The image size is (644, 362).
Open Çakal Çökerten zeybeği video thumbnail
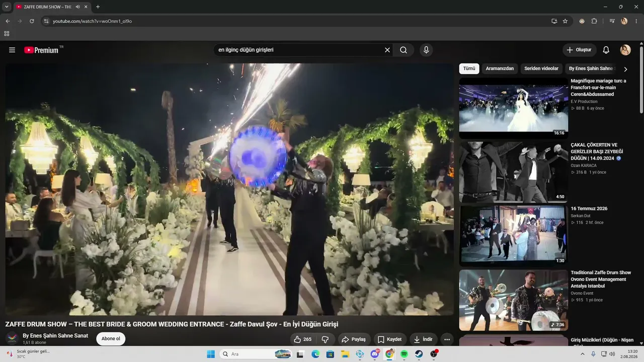pyautogui.click(x=514, y=172)
